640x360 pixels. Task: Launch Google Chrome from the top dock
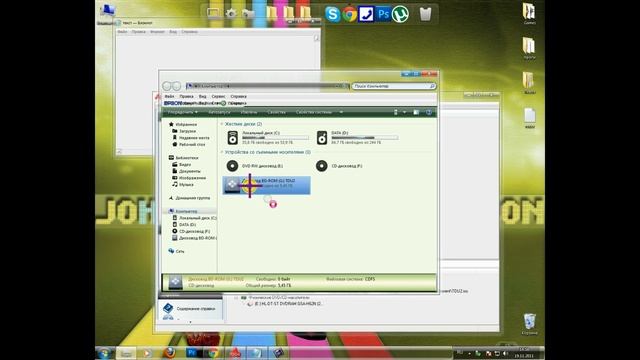pyautogui.click(x=349, y=14)
